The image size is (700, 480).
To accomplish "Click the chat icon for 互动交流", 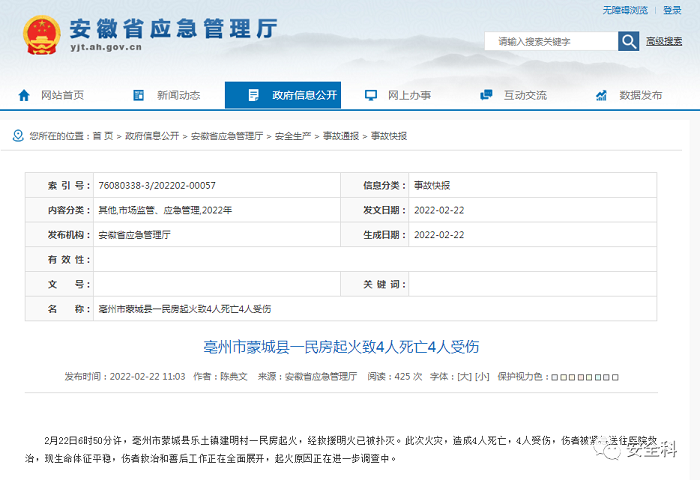I will point(487,95).
